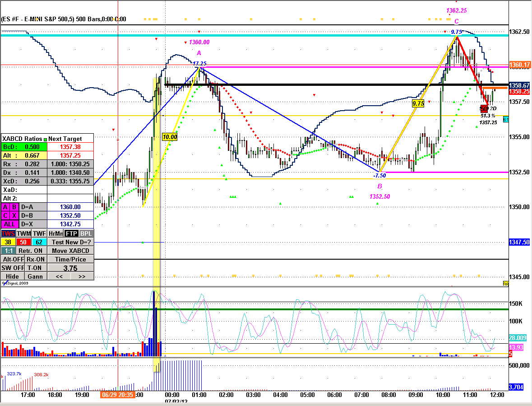
Task: Click the next target 1357.25 cell
Action: coord(70,155)
